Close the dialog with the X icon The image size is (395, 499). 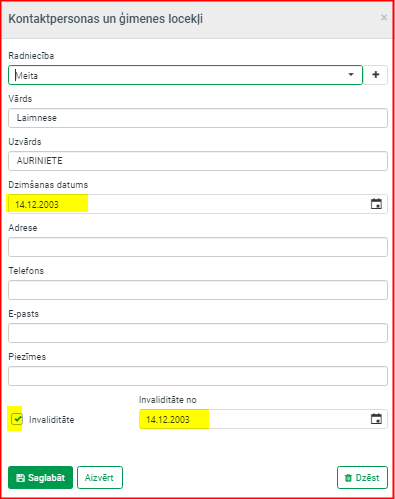384,17
